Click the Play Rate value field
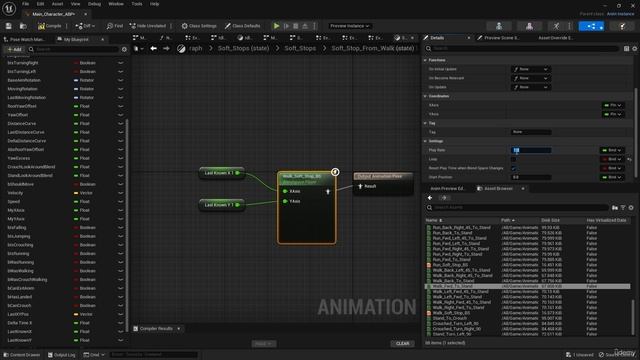Image resolution: width=640 pixels, height=360 pixels. (x=531, y=150)
